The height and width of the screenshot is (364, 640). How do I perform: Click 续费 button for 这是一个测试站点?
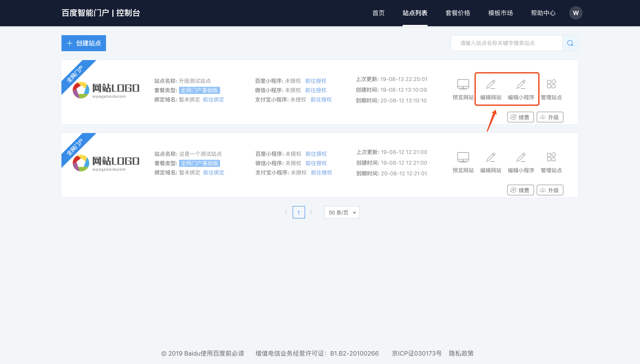520,190
